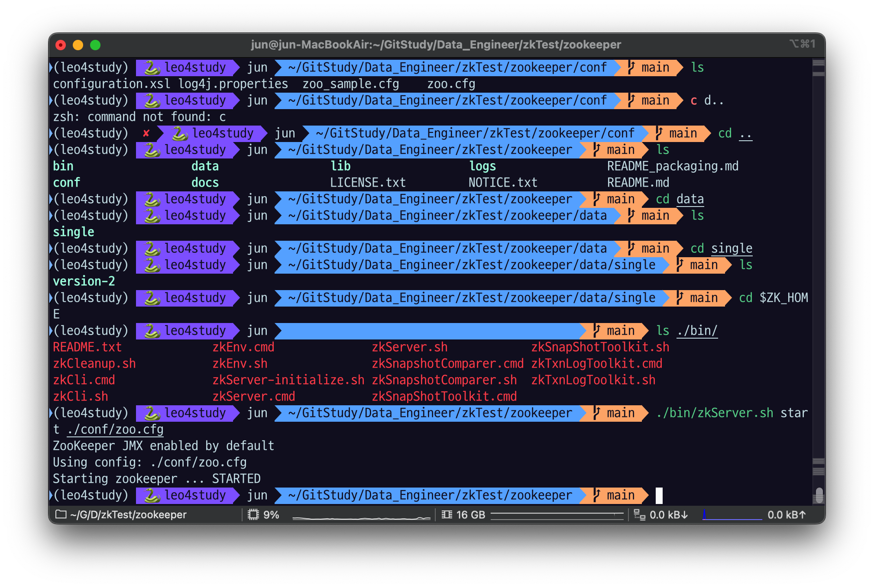Click the CPU chip icon showing 9%

coord(253,515)
